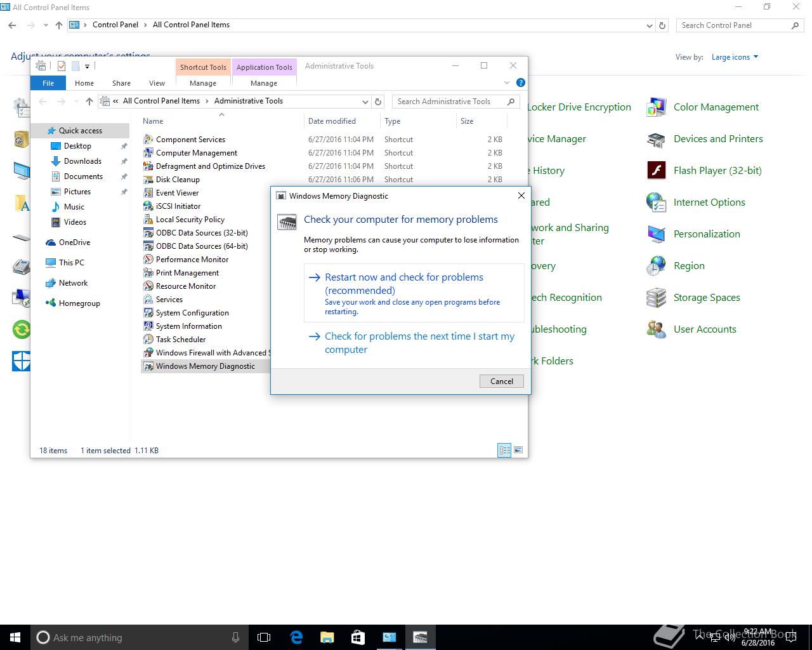Open Microsoft Edge from the taskbar
The width and height of the screenshot is (812, 650).
pyautogui.click(x=296, y=637)
